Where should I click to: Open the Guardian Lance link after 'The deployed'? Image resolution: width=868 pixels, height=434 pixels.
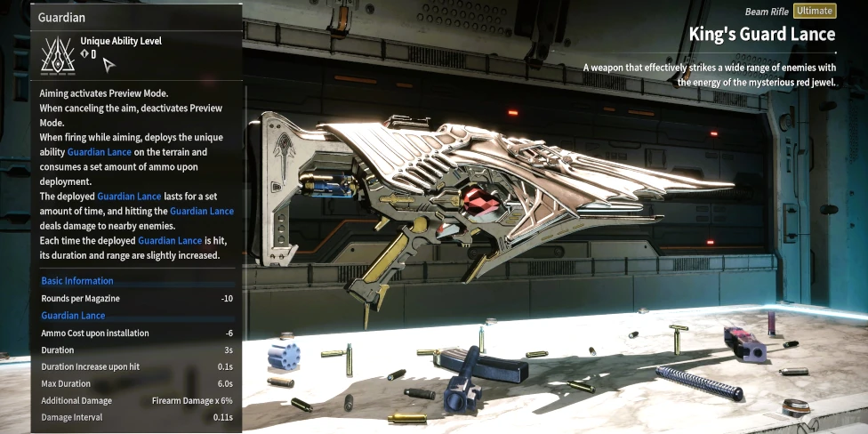129,197
